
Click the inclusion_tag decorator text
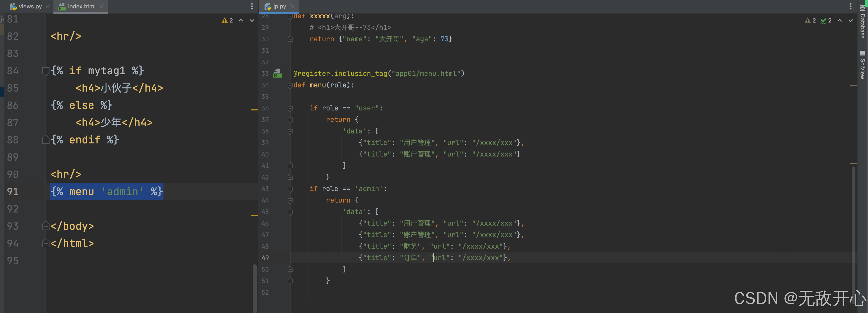click(x=379, y=73)
